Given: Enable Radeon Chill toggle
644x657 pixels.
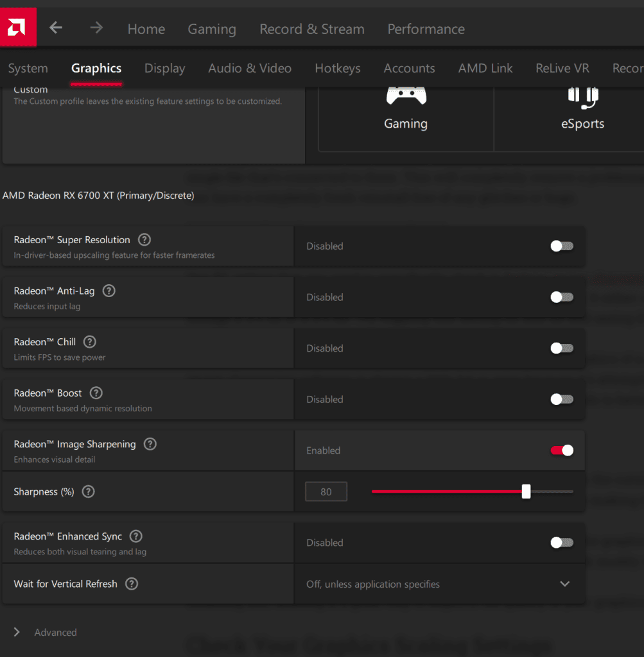Looking at the screenshot, I should (x=562, y=348).
